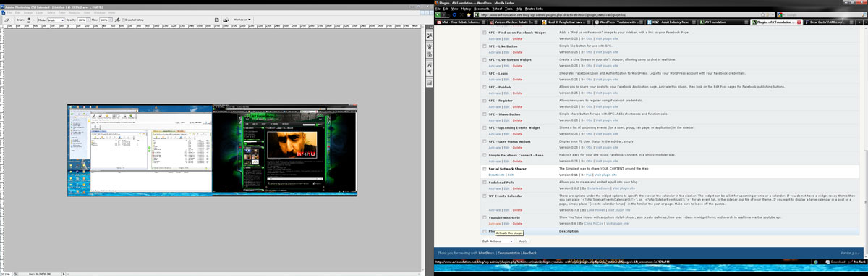
Task: Open Flow slider arrow in options bar
Action: coord(111,20)
